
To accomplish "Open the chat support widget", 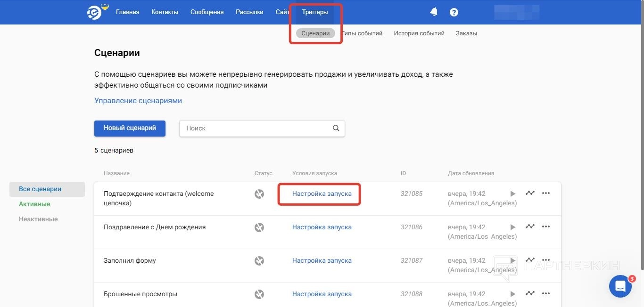I will point(620,286).
